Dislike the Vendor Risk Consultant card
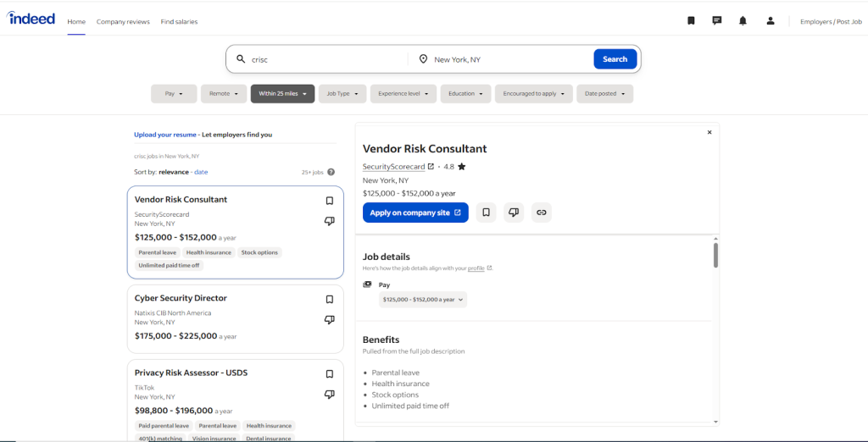Screen dimensions: 868x442 coord(330,221)
